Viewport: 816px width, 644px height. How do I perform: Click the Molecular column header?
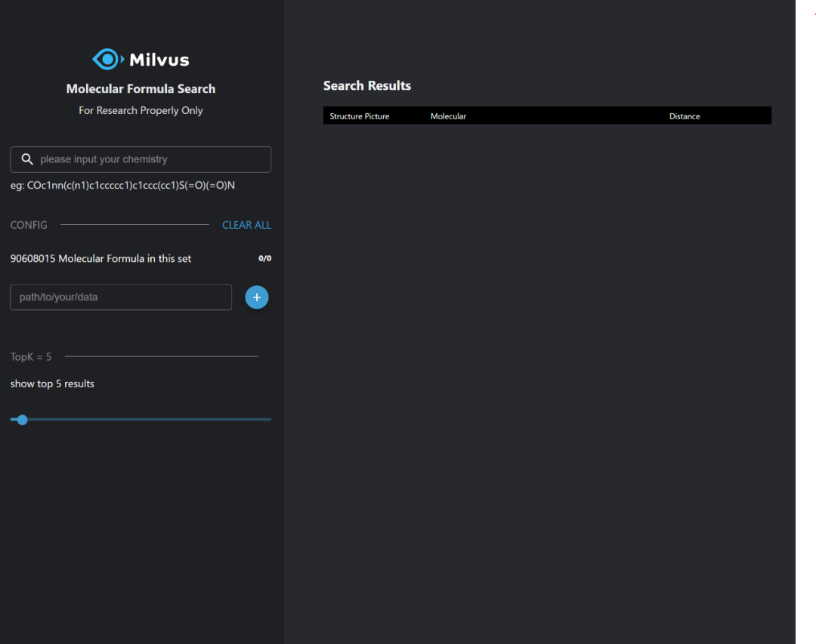[448, 116]
